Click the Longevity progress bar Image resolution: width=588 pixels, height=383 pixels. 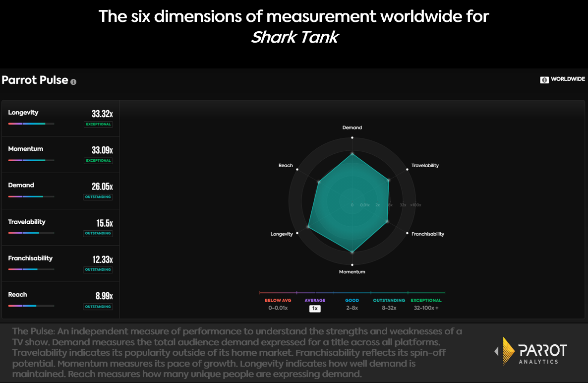pyautogui.click(x=31, y=124)
